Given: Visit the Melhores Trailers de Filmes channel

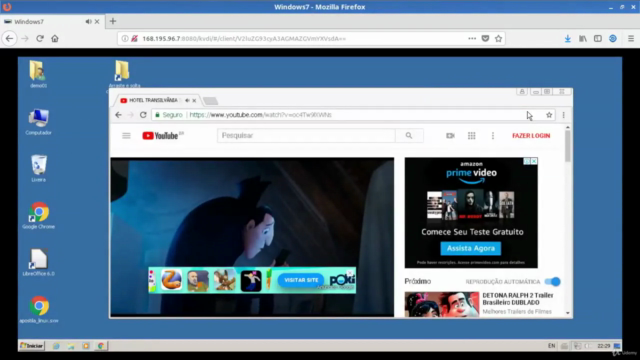Looking at the screenshot, I should [x=517, y=311].
